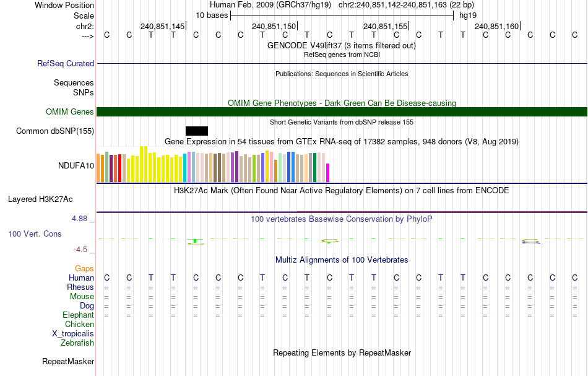
Task: Click the Dog species label
Action: tap(87, 306)
